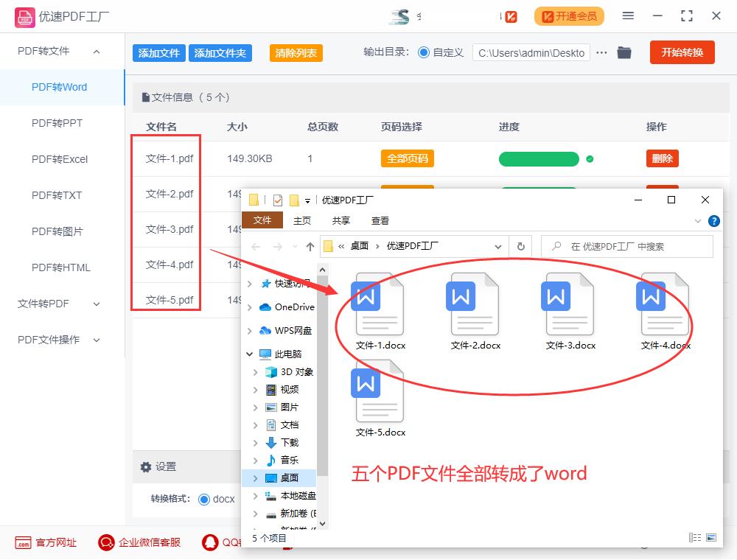Delete 文件-1.pdf from the list
This screenshot has height=560, width=737.
[662, 158]
